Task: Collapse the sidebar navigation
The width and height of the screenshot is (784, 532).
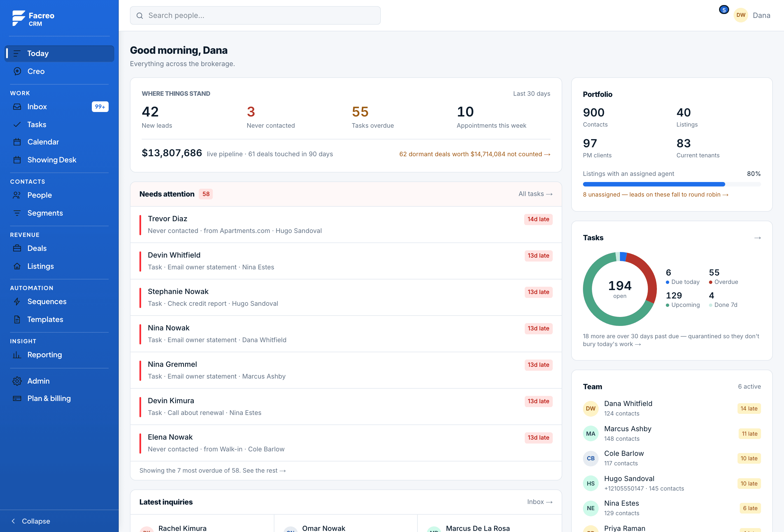Action: 31,521
